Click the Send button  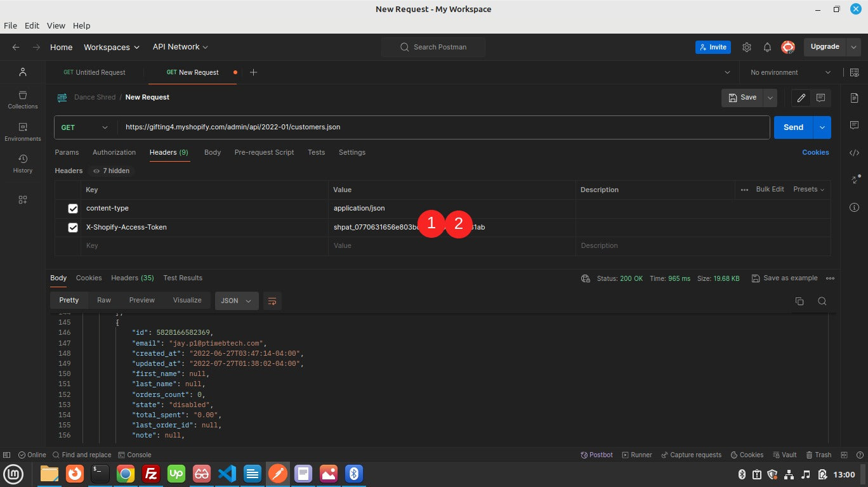(x=793, y=127)
